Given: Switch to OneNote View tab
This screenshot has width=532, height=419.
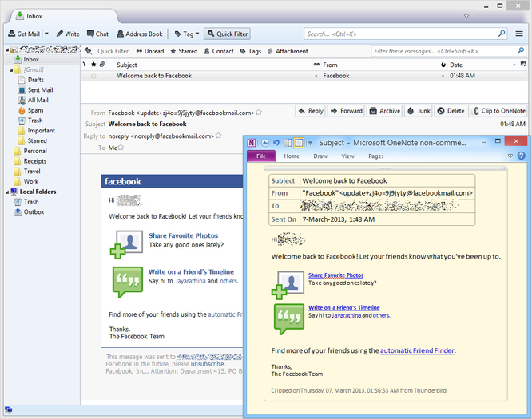Looking at the screenshot, I should (347, 156).
